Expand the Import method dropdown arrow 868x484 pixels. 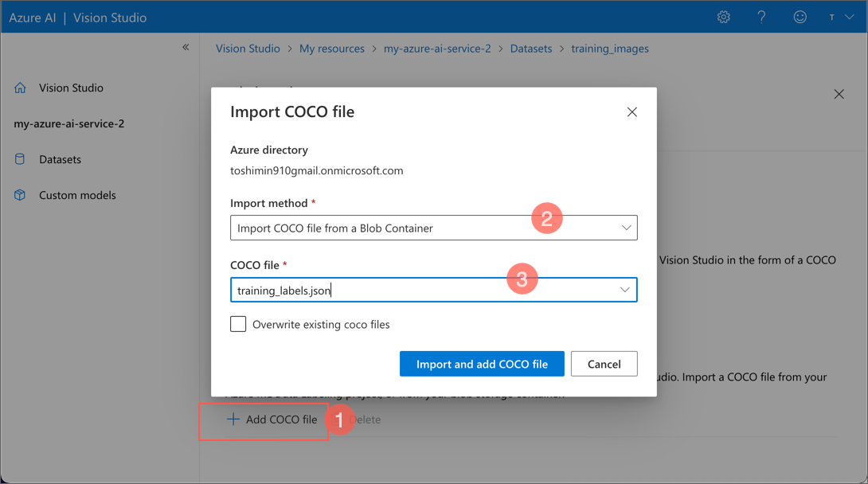(626, 228)
